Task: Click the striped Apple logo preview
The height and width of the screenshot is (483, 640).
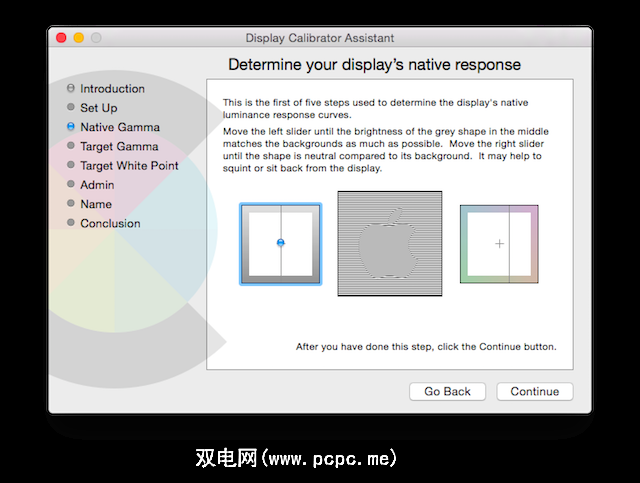Action: 390,243
